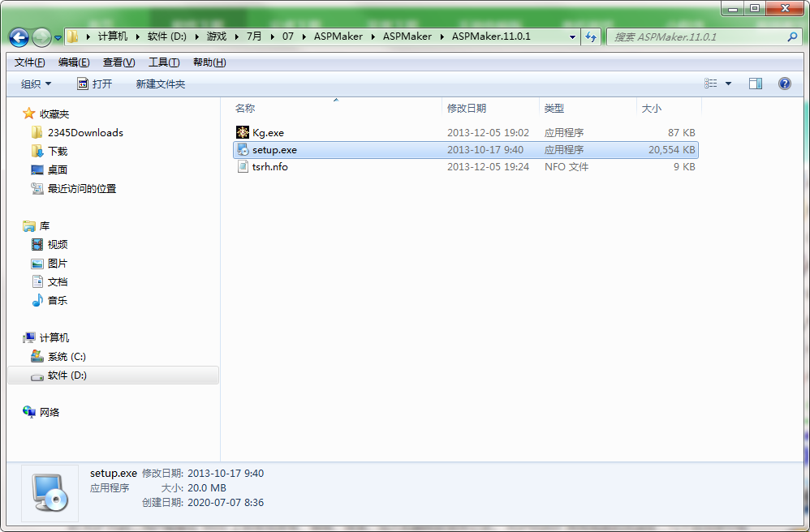810x532 pixels.
Task: Select 桌面 in favorites
Action: tap(58, 169)
